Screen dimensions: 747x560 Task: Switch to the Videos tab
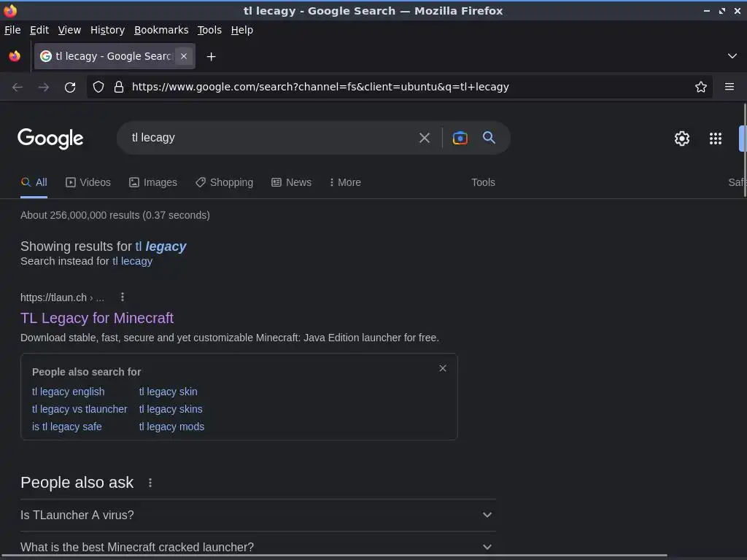(88, 182)
